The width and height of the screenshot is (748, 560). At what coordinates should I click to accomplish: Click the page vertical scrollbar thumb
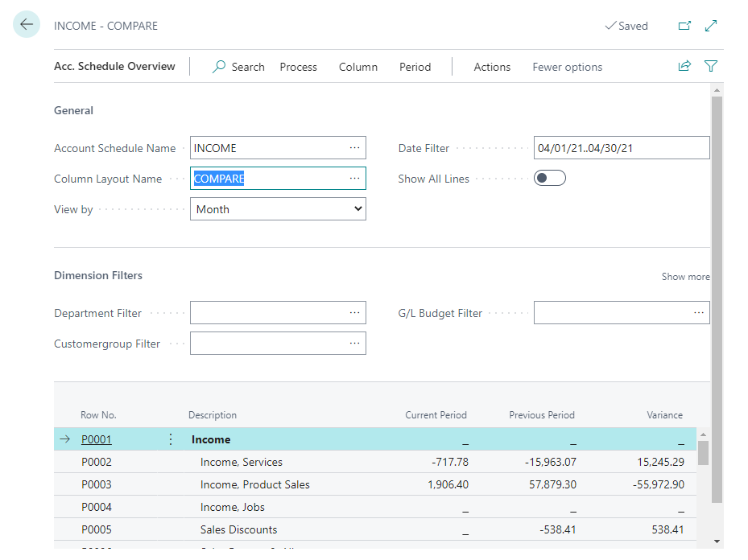pyautogui.click(x=717, y=299)
